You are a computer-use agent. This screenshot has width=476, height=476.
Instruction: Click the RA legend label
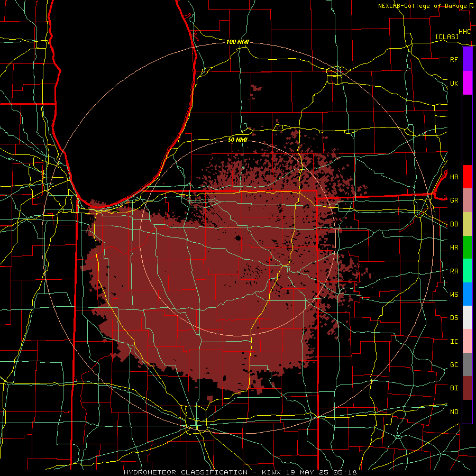click(454, 271)
